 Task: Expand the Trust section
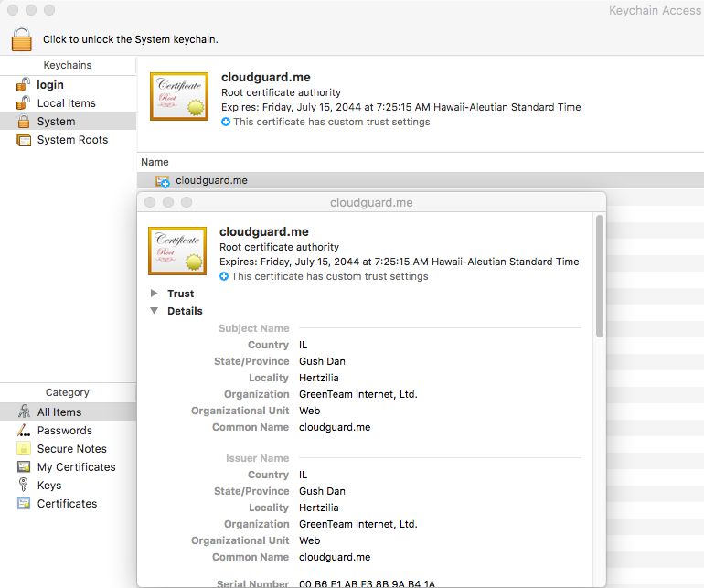pos(154,294)
